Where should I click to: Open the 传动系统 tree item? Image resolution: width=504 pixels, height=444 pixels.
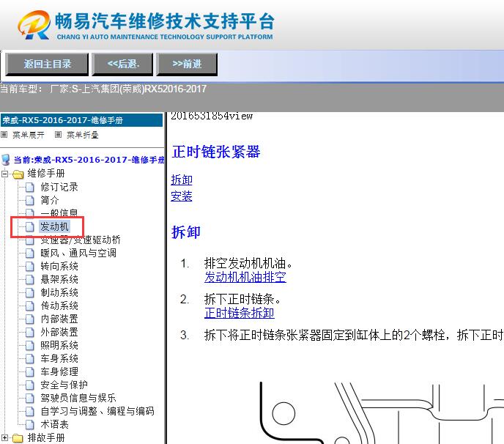tap(59, 306)
